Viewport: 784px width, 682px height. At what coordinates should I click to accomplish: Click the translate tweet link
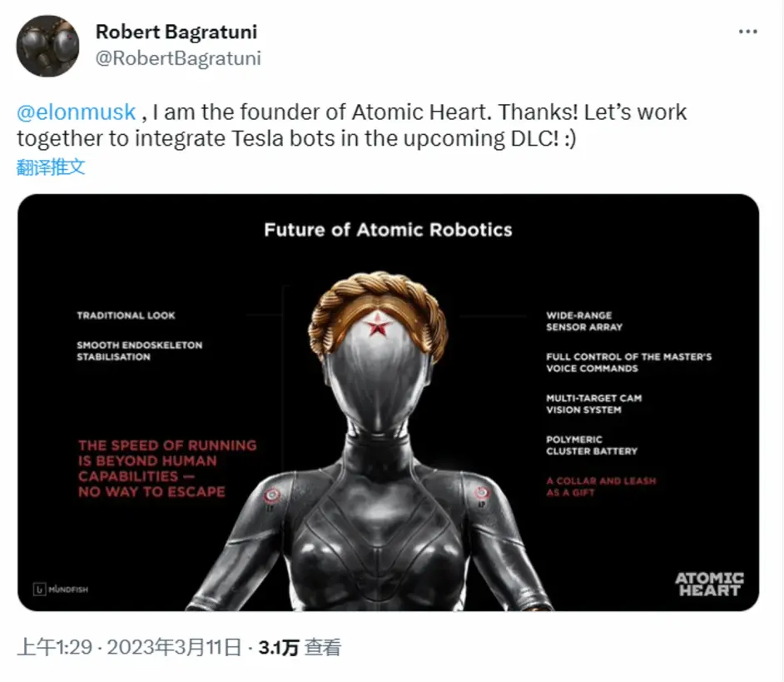(51, 167)
